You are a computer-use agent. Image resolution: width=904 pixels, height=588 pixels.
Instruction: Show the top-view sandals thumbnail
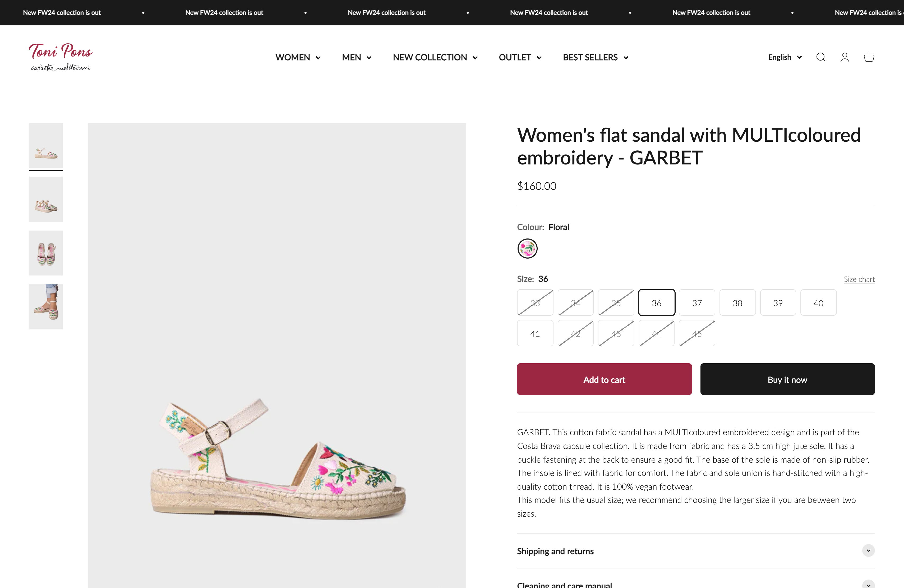point(46,253)
